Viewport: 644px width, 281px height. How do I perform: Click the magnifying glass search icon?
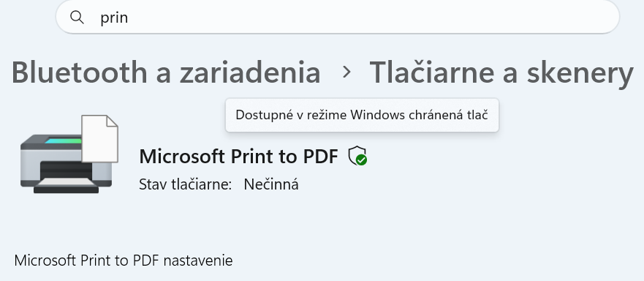click(x=77, y=18)
